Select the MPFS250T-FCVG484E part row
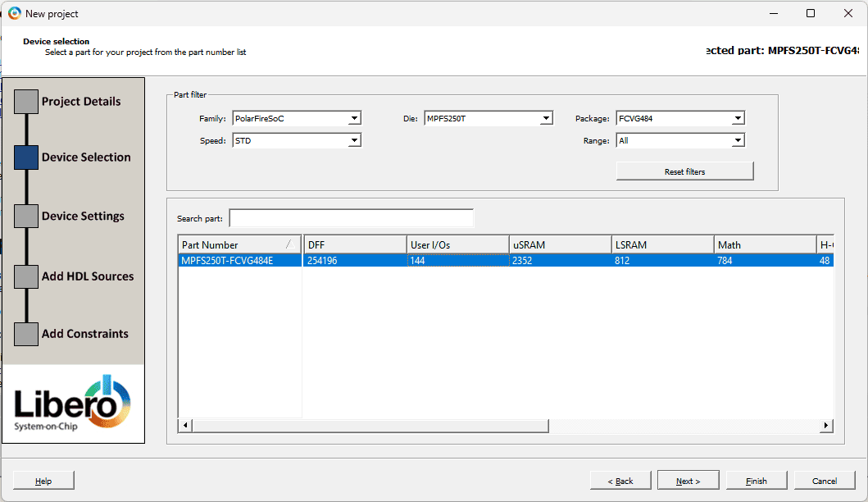 239,261
